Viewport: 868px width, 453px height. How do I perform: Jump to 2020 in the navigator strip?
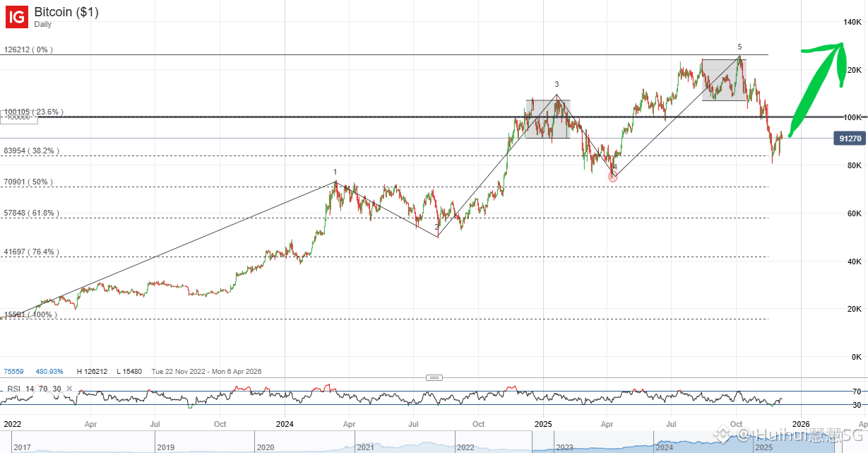(x=266, y=447)
